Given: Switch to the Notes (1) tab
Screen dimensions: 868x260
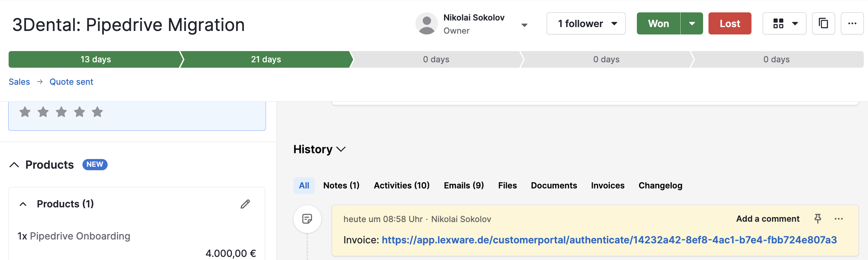Looking at the screenshot, I should coord(341,185).
